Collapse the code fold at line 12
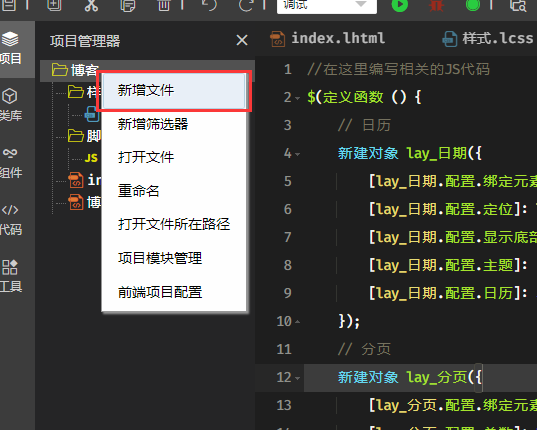Viewport: 537px width, 430px height. pos(298,378)
